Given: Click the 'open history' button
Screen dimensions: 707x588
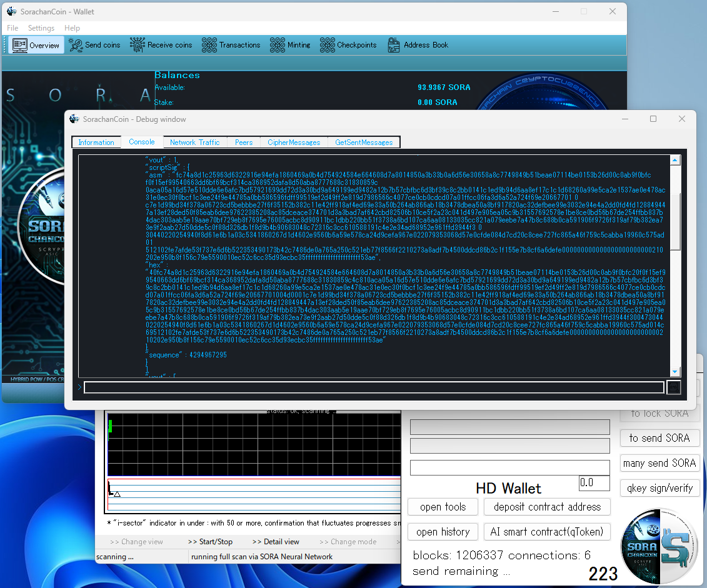Looking at the screenshot, I should [x=443, y=532].
